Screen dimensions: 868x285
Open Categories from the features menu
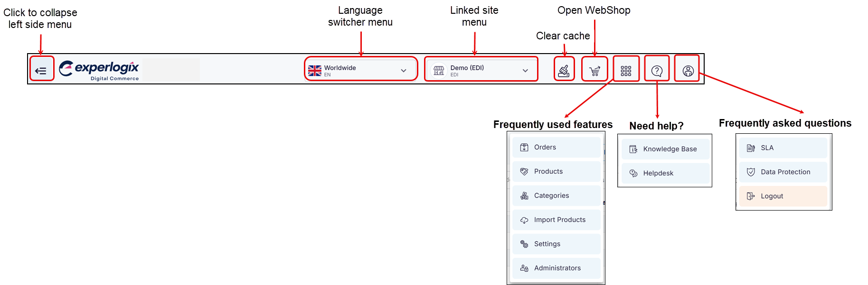point(556,196)
